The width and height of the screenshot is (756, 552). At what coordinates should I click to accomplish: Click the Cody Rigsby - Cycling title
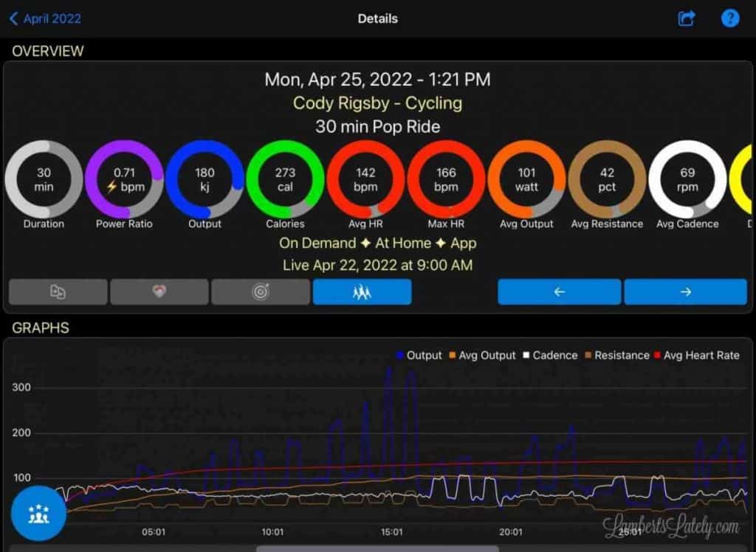(x=377, y=103)
